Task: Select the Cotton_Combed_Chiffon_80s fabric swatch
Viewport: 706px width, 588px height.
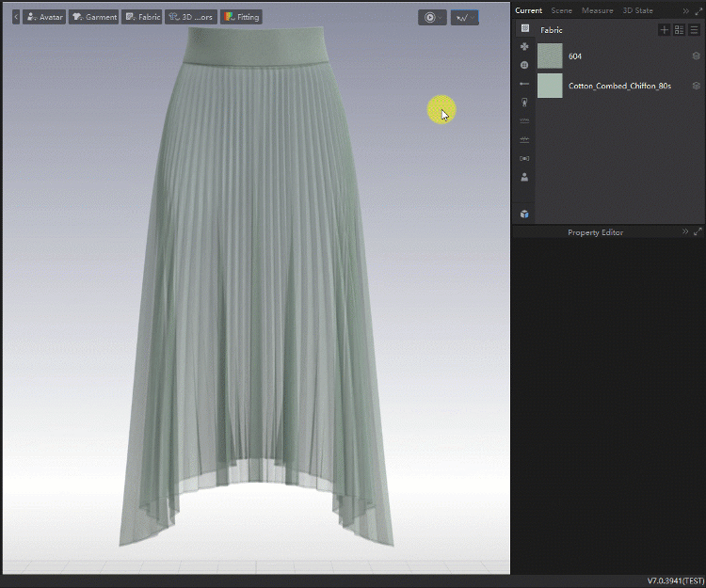Action: [x=550, y=86]
